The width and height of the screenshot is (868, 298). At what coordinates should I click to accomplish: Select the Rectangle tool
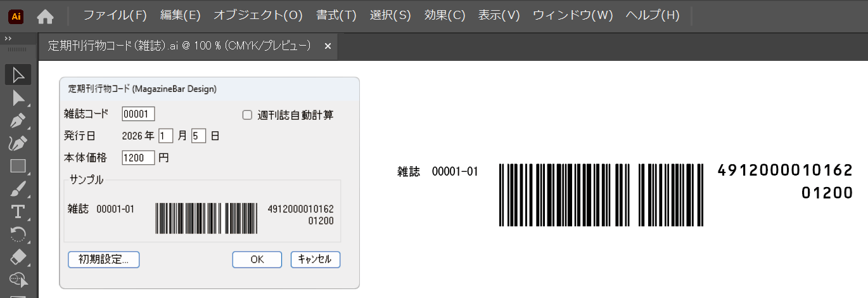tap(18, 166)
